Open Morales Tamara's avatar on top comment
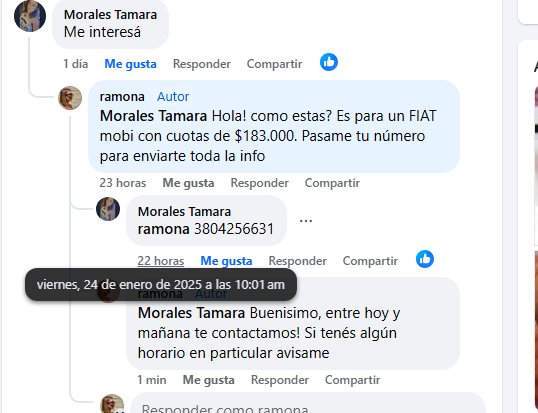538x413 pixels. pyautogui.click(x=30, y=16)
